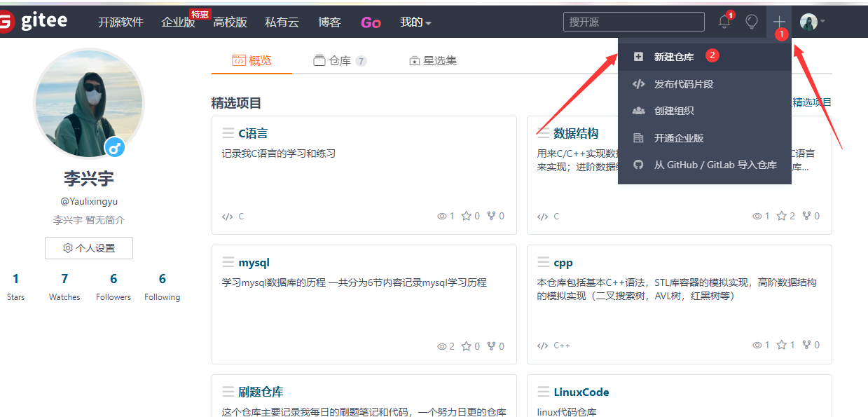Click the lightbulb icon in header
The height and width of the screenshot is (417, 868).
point(752,22)
